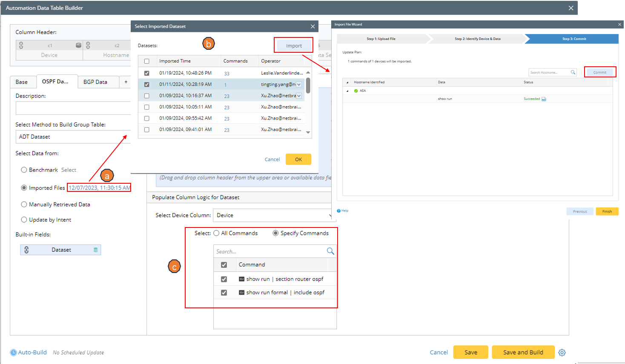Screen dimensions: 625x364
Task: Add a new tab with the plus
Action: 126,82
